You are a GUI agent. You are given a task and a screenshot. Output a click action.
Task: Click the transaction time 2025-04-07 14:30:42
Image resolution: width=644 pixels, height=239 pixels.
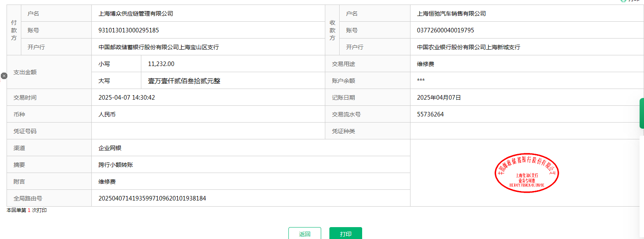coord(127,98)
